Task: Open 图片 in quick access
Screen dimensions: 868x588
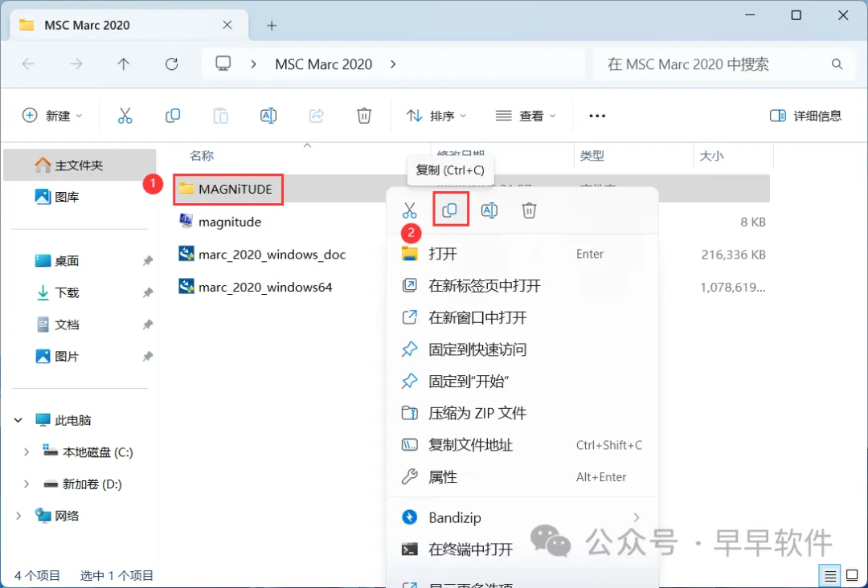Action: coord(80,356)
